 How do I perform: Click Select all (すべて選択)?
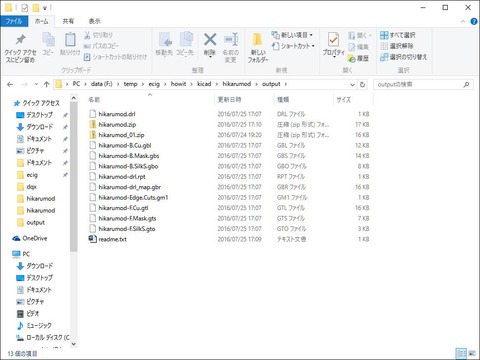coord(398,35)
